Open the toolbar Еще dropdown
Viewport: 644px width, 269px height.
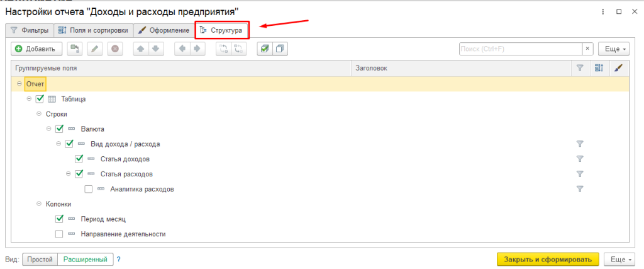(x=614, y=49)
